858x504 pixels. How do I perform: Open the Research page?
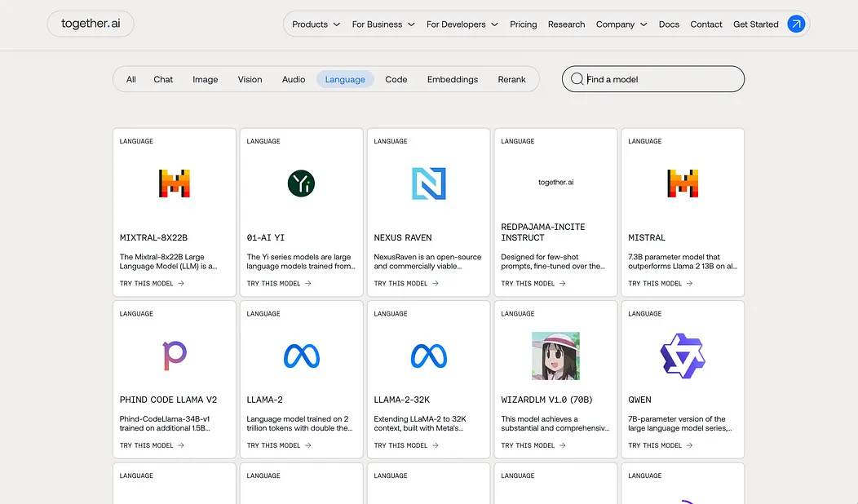pos(566,24)
